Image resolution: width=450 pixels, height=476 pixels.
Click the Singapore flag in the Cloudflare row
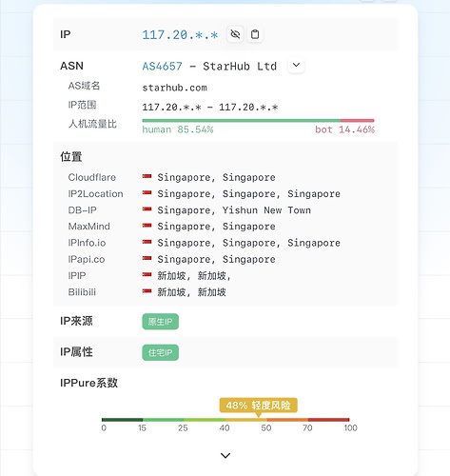(x=147, y=176)
